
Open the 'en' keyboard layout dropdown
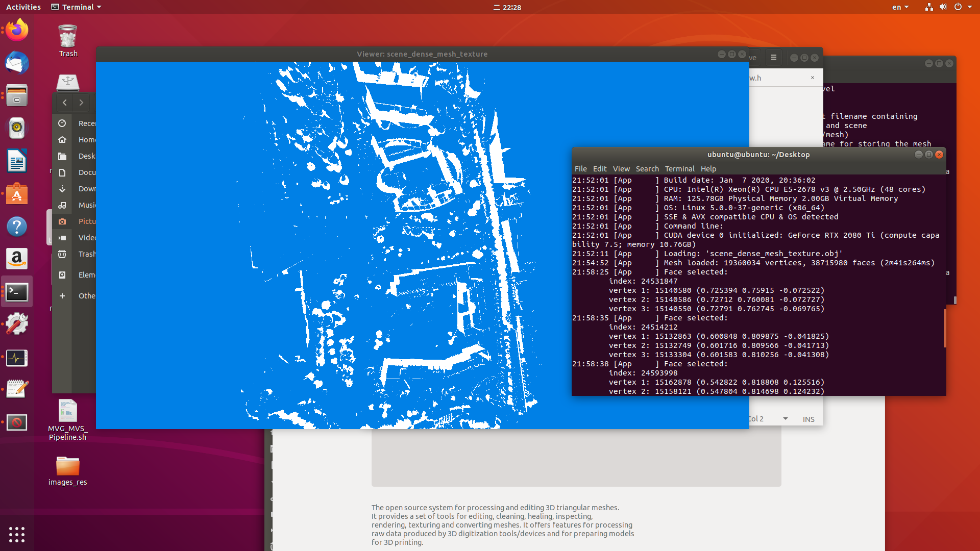coord(900,7)
